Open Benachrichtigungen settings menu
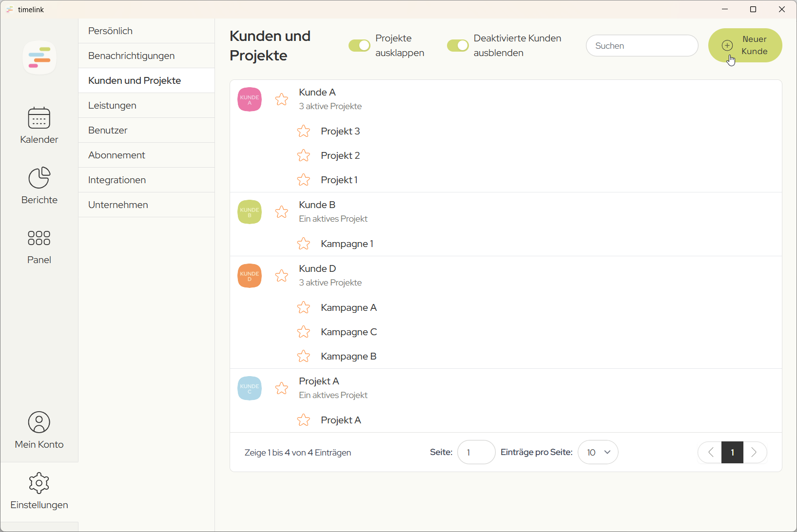The image size is (797, 532). point(146,56)
